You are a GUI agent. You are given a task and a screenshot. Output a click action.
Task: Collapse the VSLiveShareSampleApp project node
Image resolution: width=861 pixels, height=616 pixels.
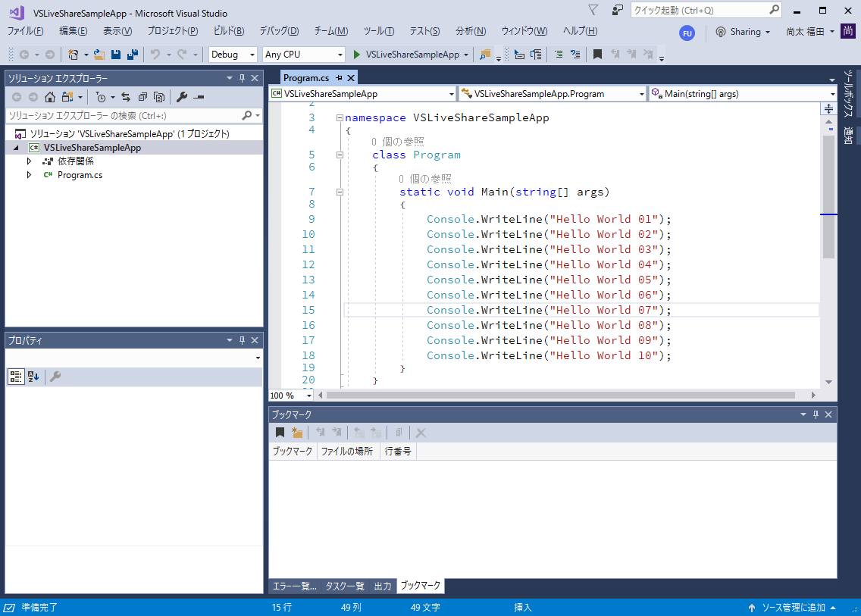pyautogui.click(x=15, y=147)
